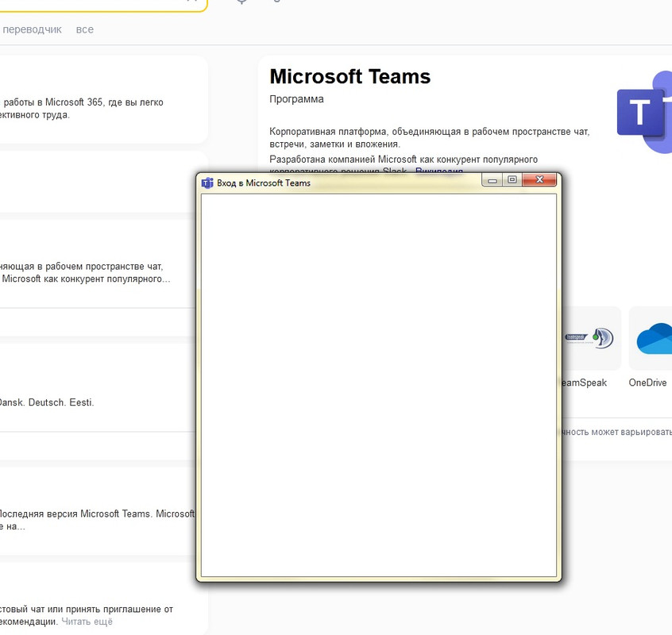Click the работы в Microsoft 365 snippet
672x635 pixels.
tap(82, 108)
